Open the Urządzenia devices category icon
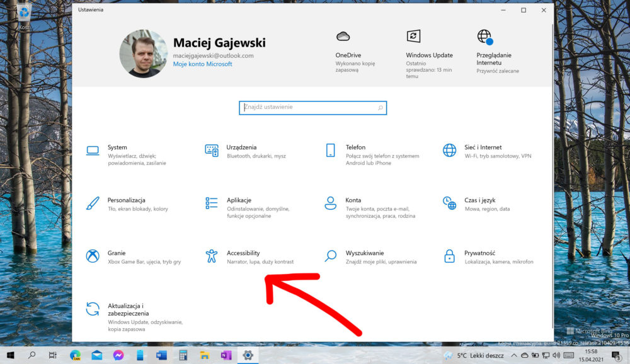The height and width of the screenshot is (364, 630). pos(212,151)
